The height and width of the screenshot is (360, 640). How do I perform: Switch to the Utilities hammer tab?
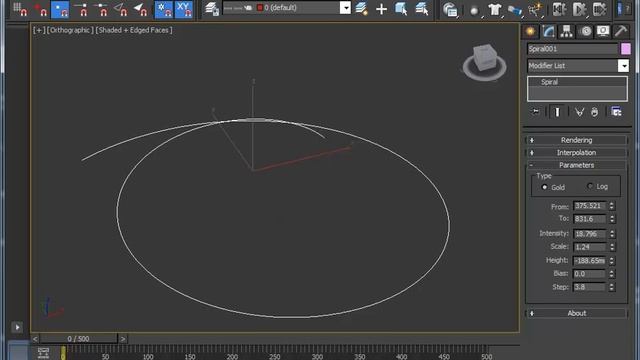tap(621, 31)
